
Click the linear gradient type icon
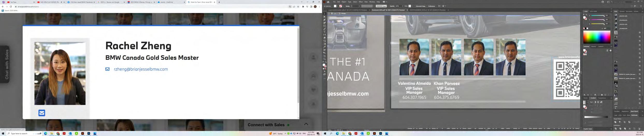(595, 102)
